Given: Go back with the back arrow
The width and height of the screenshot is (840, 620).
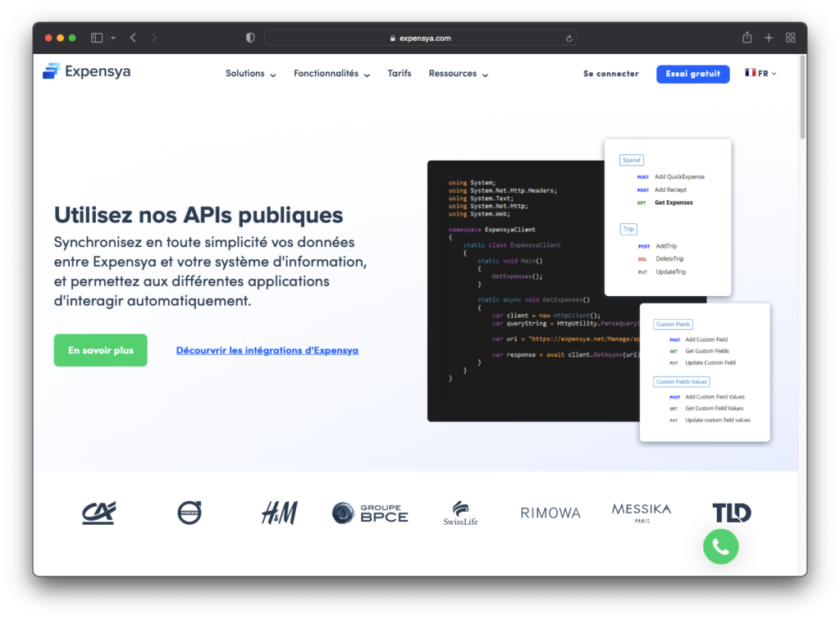Looking at the screenshot, I should (x=133, y=38).
